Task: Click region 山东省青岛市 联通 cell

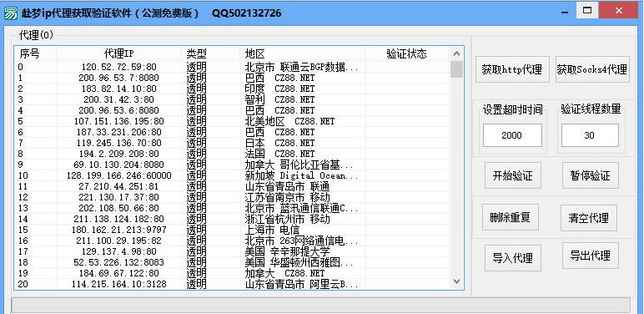Action: click(x=287, y=186)
